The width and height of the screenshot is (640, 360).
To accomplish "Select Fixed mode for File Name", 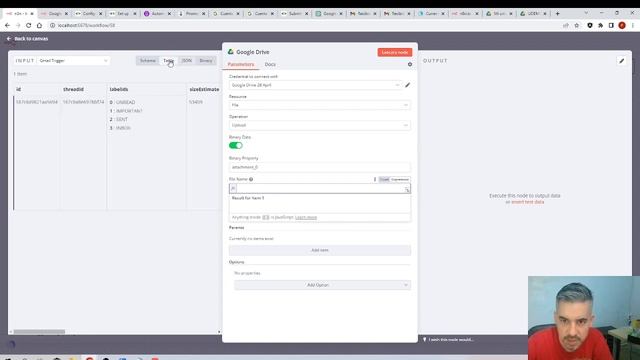I will [x=384, y=179].
